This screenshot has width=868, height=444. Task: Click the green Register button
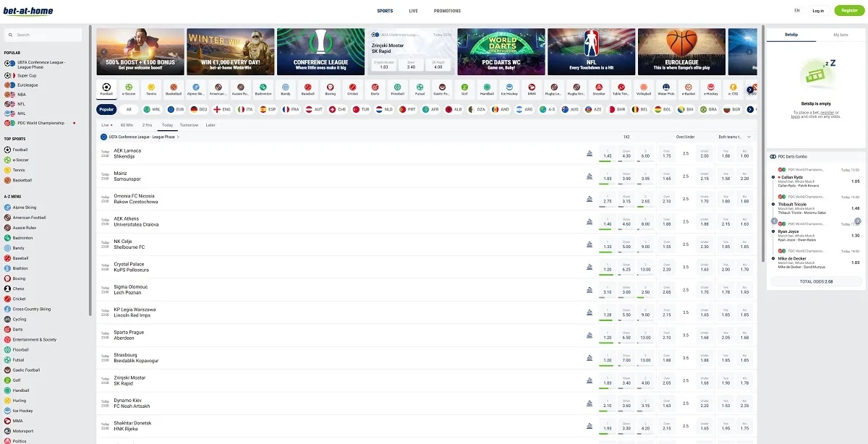[849, 11]
